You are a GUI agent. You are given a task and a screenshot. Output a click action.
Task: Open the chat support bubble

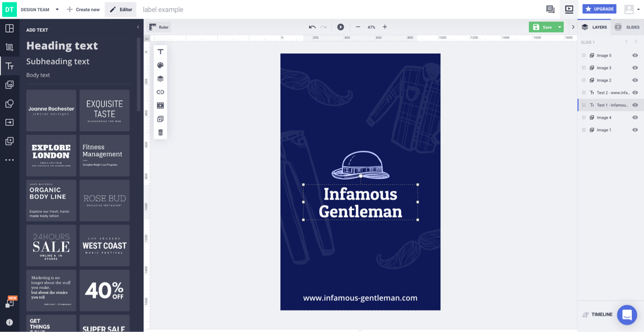[x=627, y=315]
